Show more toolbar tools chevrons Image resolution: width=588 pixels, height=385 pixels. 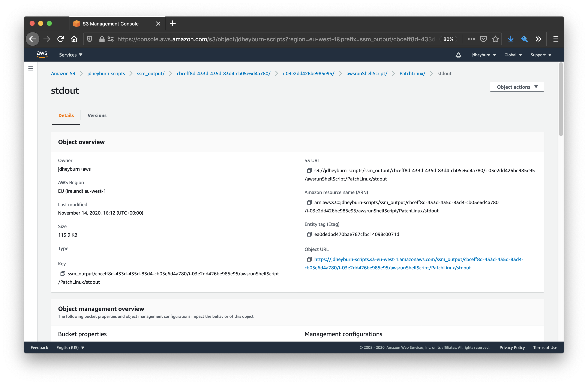538,39
